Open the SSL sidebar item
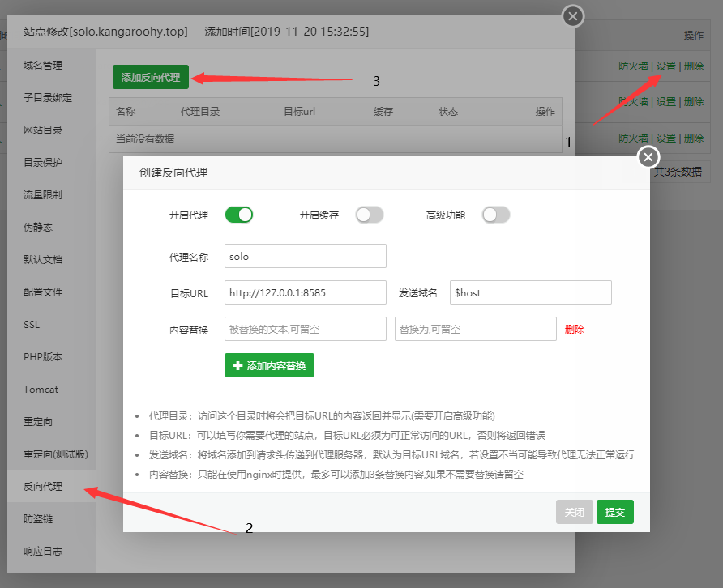This screenshot has width=723, height=588. pyautogui.click(x=32, y=324)
